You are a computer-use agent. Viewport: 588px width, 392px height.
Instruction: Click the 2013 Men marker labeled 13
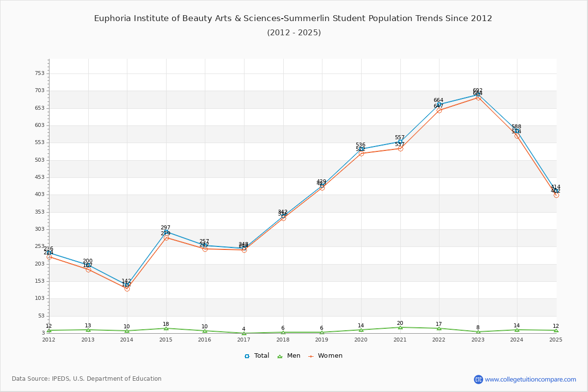pos(88,330)
